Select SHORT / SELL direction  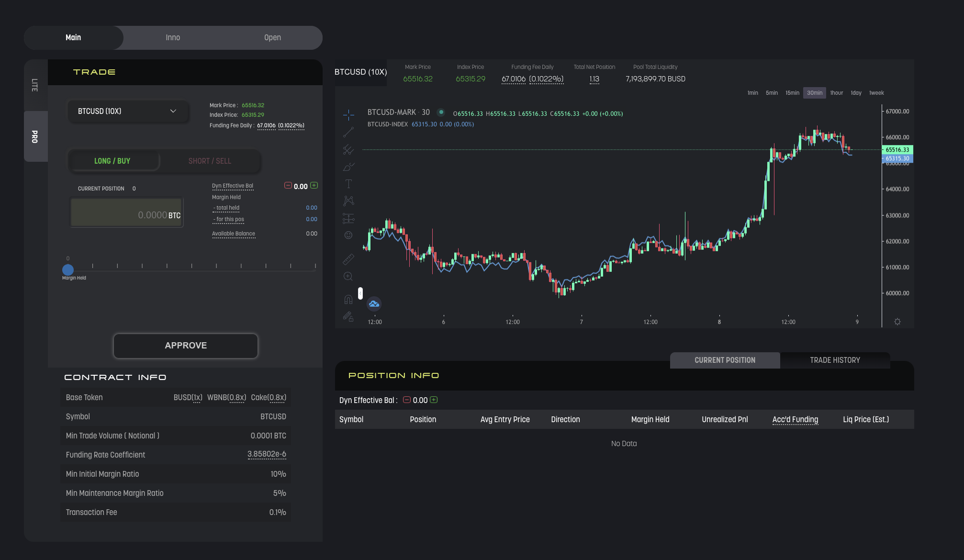[210, 161]
